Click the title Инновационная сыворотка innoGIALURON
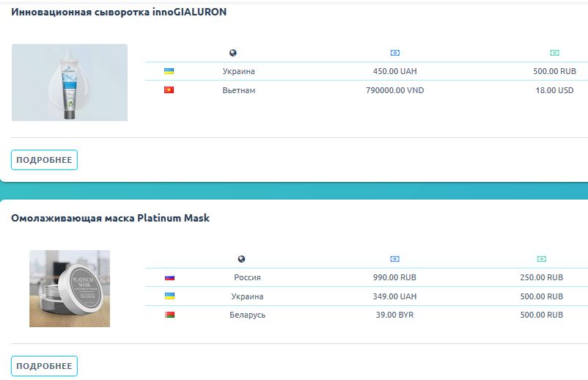Screen dimensions: 588x380 click(x=119, y=12)
